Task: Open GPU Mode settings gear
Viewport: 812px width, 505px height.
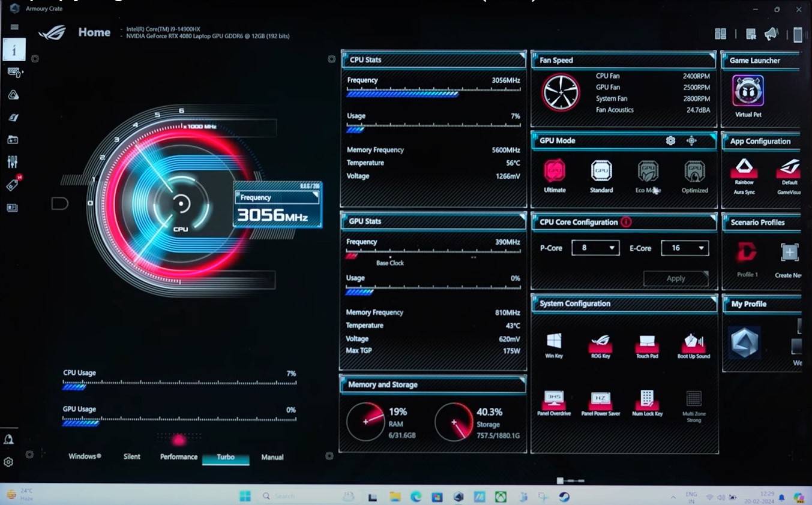Action: tap(670, 141)
